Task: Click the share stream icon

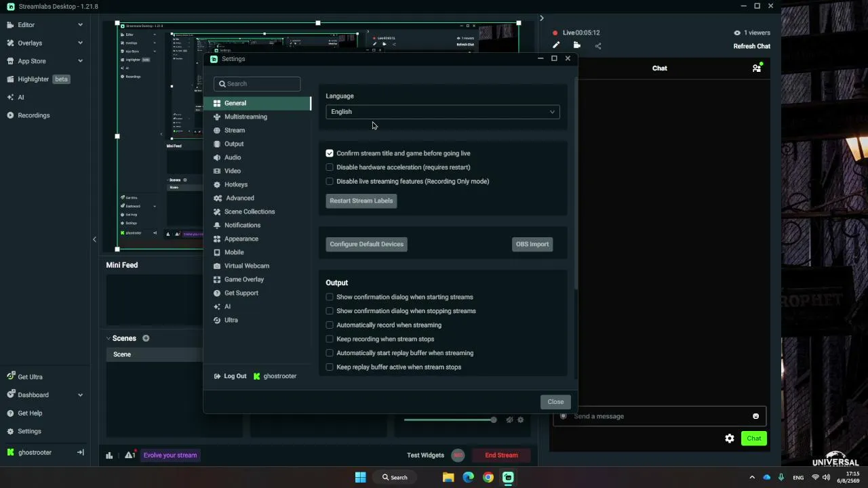Action: click(x=597, y=46)
